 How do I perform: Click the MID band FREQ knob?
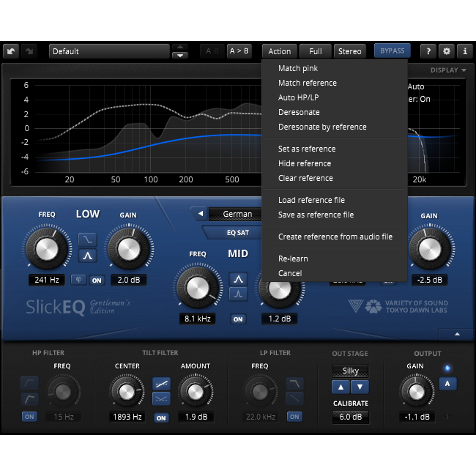pos(198,288)
